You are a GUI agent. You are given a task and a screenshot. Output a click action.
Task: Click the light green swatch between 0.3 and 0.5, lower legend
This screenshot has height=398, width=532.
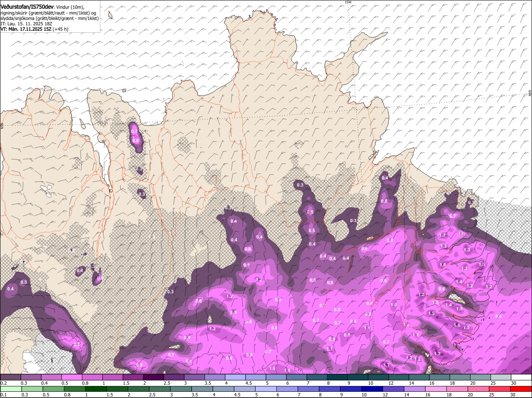coord(32,389)
